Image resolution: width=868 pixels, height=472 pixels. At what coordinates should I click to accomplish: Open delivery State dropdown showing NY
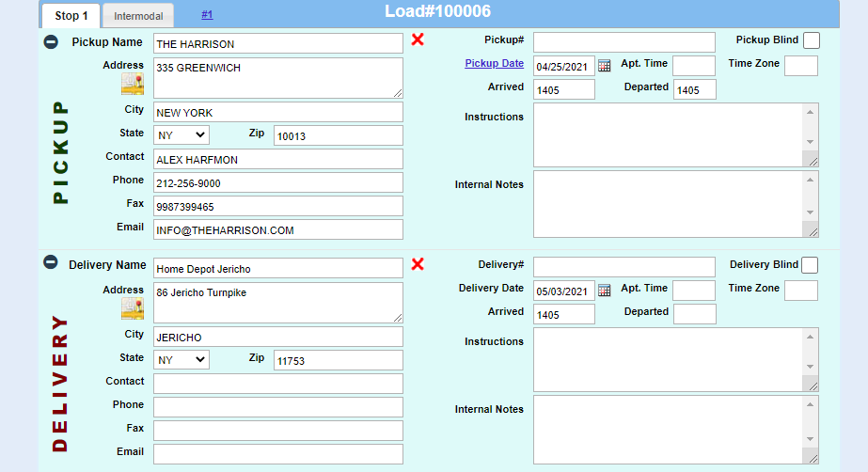[181, 360]
